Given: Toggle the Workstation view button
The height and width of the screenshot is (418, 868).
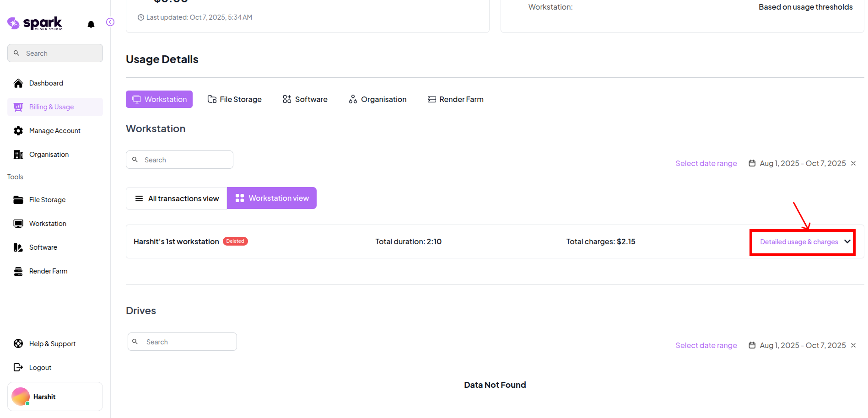Looking at the screenshot, I should [272, 198].
